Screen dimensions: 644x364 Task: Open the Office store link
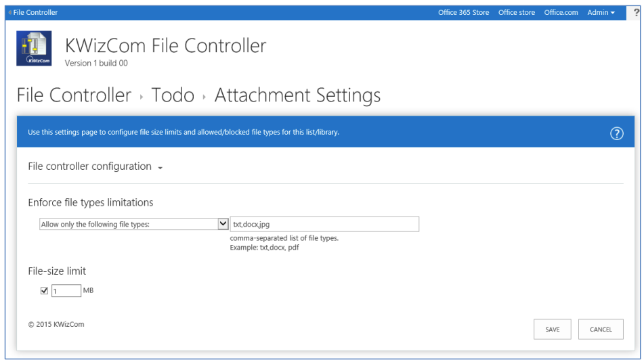coord(516,12)
